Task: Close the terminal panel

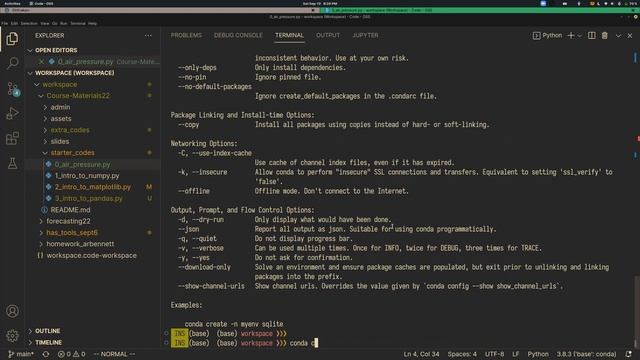Action: [630, 36]
